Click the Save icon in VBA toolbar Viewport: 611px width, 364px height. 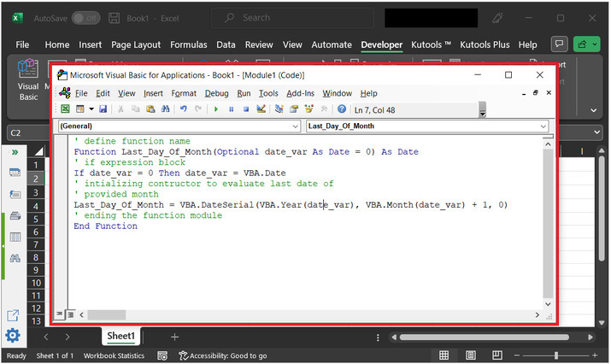coord(103,109)
